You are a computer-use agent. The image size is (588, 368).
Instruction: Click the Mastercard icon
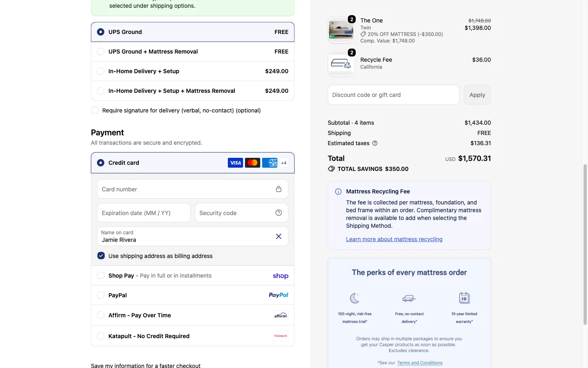[x=252, y=163]
